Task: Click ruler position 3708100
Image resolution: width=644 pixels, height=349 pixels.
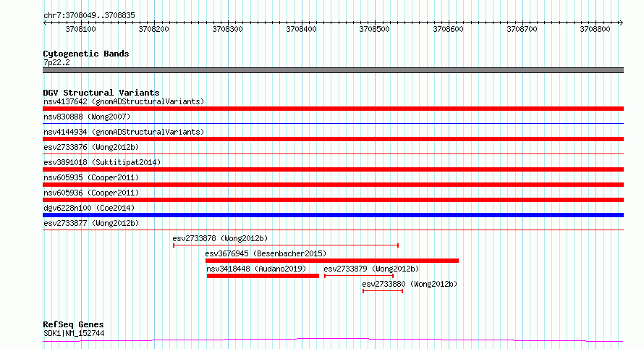Action: pos(80,29)
